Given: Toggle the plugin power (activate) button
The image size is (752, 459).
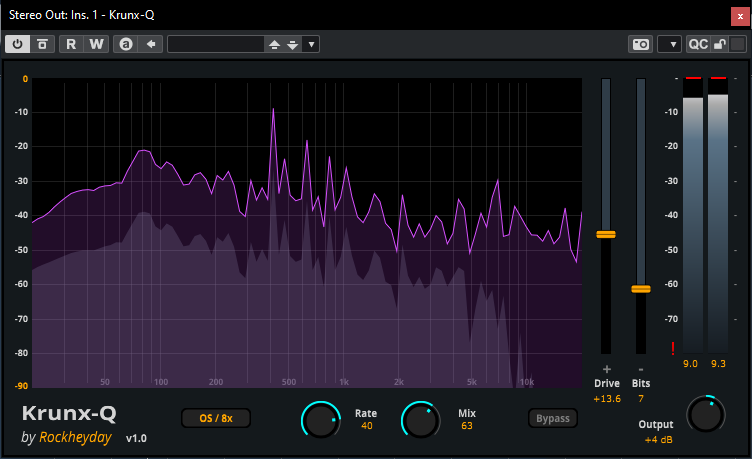Looking at the screenshot, I should (17, 44).
